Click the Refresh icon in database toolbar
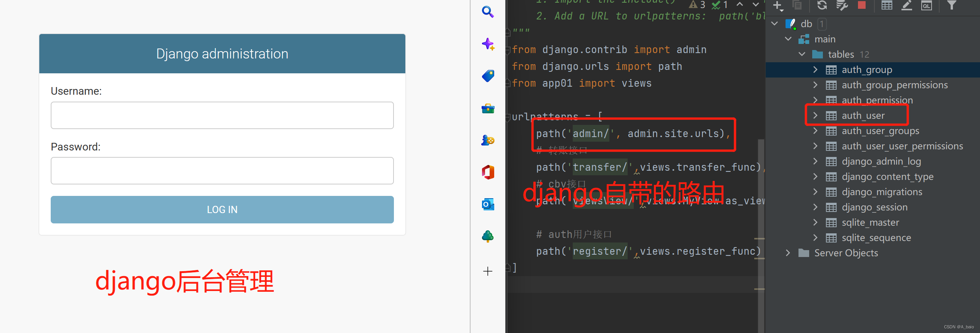The height and width of the screenshot is (333, 980). (822, 5)
